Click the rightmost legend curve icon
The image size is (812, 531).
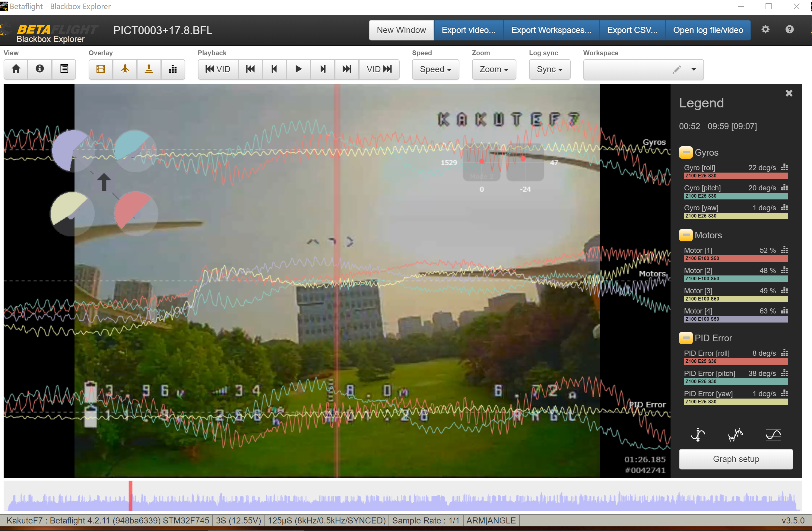coord(773,434)
